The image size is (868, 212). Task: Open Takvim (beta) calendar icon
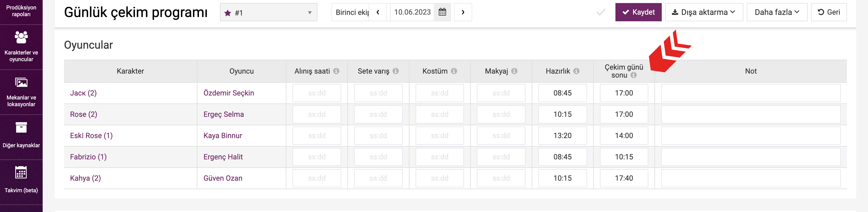[x=21, y=172]
